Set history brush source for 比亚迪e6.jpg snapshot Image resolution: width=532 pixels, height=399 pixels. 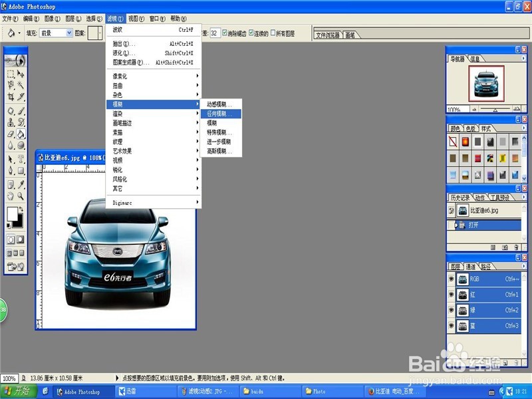[x=452, y=211]
